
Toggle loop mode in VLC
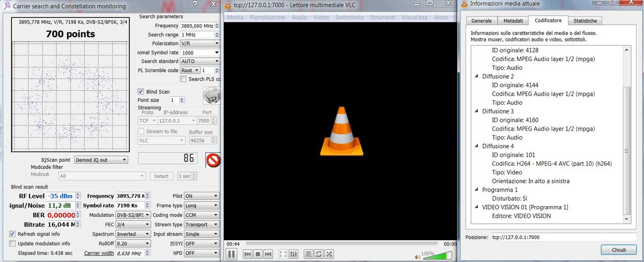coord(319,254)
